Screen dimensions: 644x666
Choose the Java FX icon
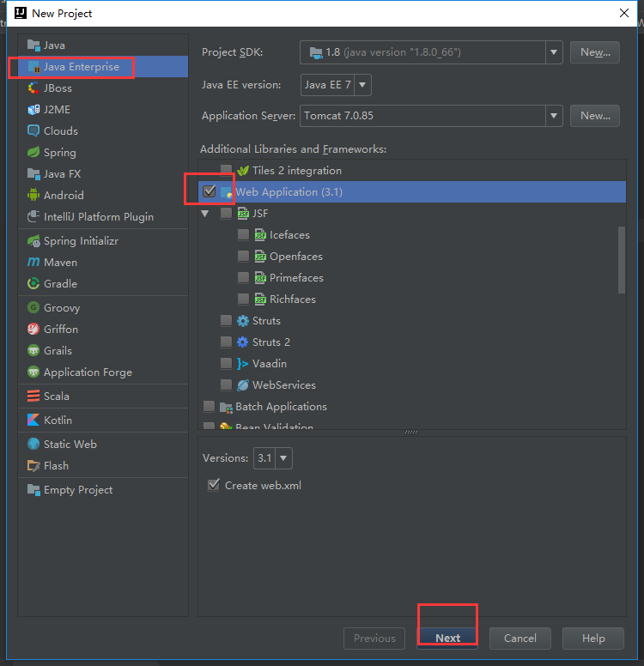(x=33, y=173)
